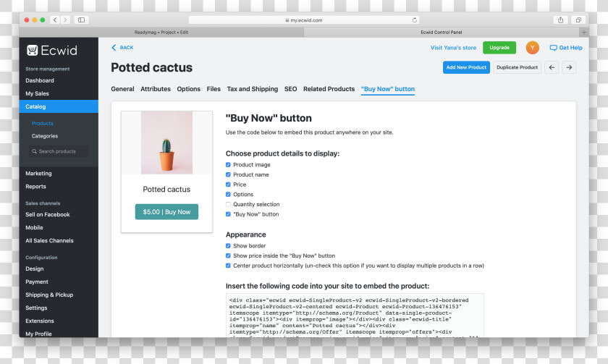
Task: Open Products under Catalog
Action: click(42, 123)
